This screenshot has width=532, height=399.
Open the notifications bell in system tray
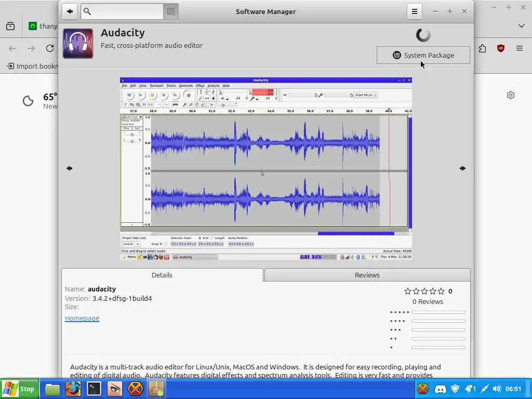pyautogui.click(x=470, y=389)
